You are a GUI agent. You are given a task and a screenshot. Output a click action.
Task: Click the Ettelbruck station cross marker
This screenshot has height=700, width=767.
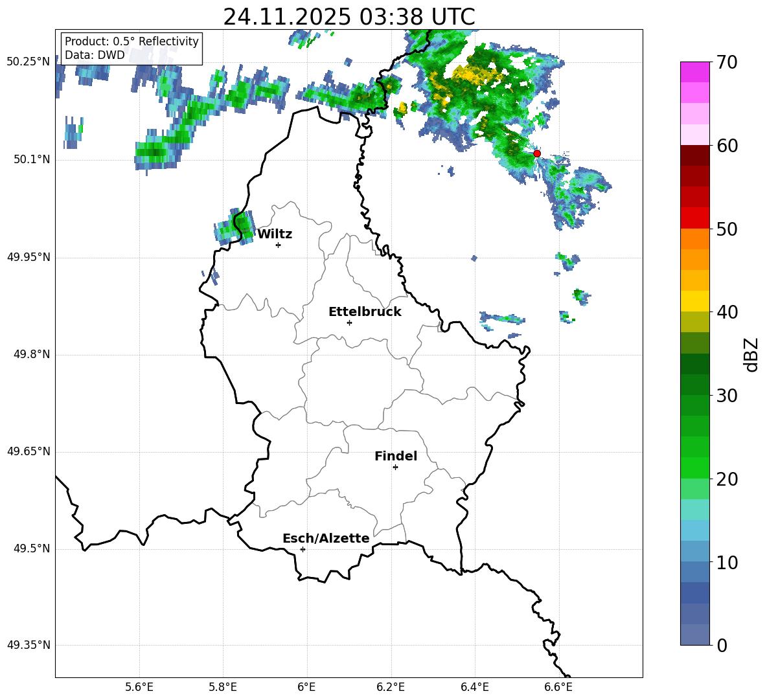(349, 322)
